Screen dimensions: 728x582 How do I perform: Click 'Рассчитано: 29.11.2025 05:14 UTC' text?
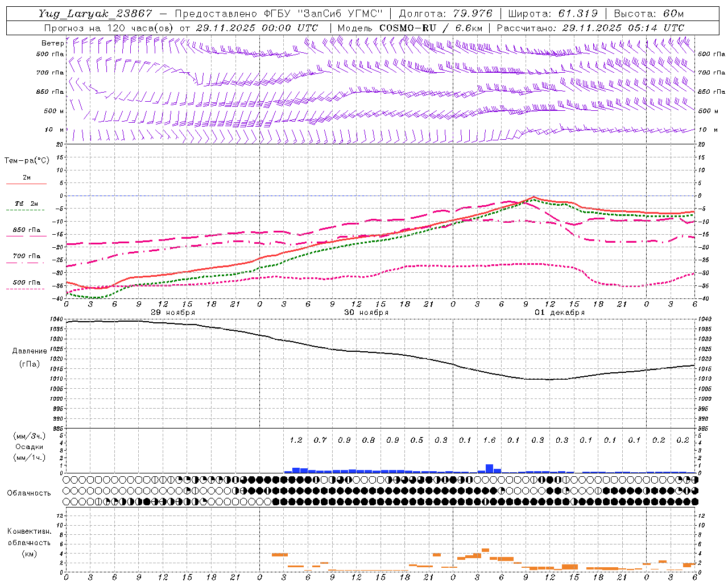[x=590, y=28]
